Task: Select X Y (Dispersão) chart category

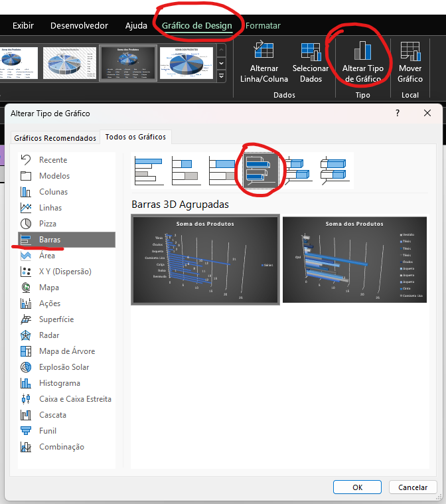Action: [66, 272]
